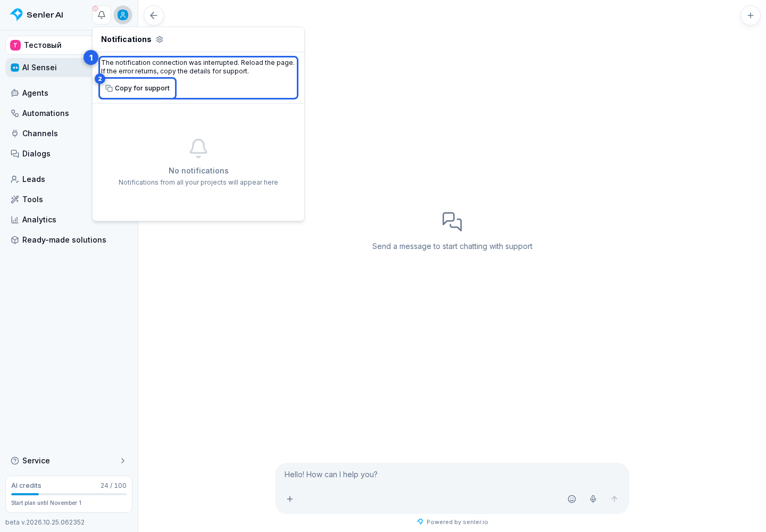Click the Ready-made solutions box icon
The image size is (766, 532).
[15, 240]
